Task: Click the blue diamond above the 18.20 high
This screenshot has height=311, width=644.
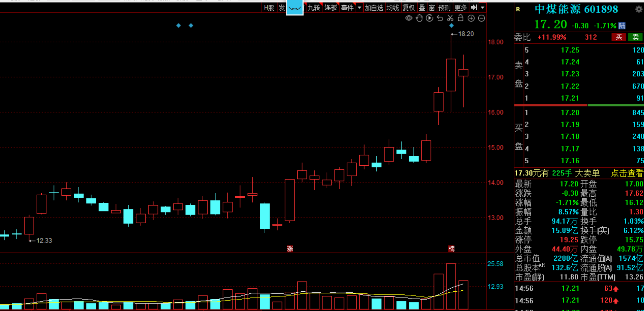Action: click(x=451, y=25)
